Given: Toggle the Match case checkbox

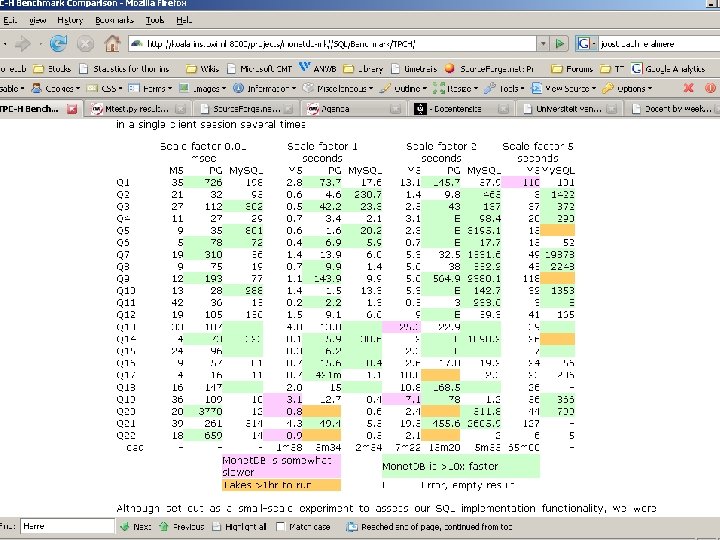Looking at the screenshot, I should (x=281, y=527).
